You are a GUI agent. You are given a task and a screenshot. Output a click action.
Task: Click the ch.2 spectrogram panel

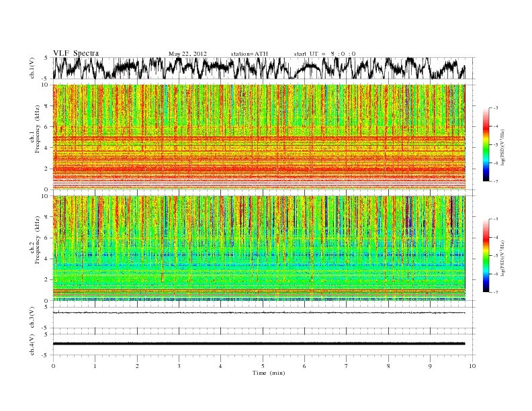point(259,248)
